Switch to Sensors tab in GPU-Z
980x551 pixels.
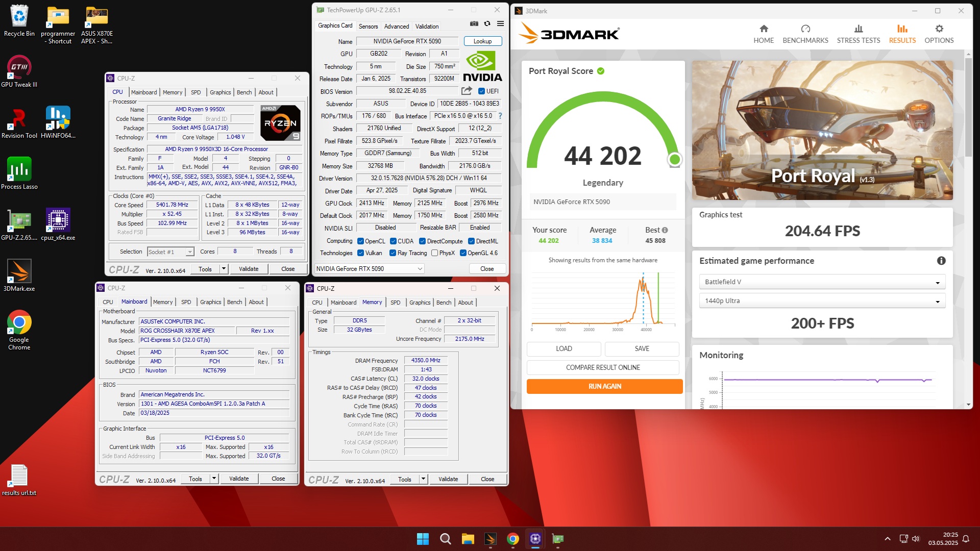point(368,27)
